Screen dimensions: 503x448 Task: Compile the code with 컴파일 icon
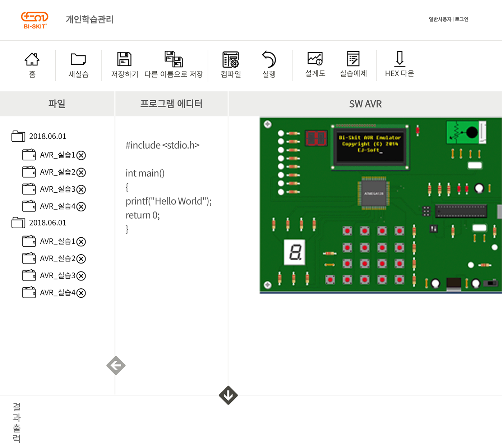(231, 64)
